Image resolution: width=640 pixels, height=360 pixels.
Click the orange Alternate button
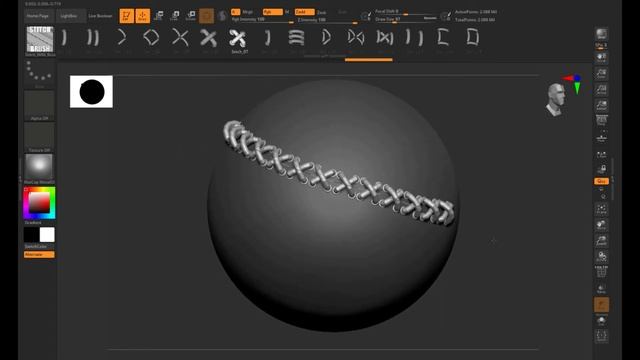click(x=39, y=255)
